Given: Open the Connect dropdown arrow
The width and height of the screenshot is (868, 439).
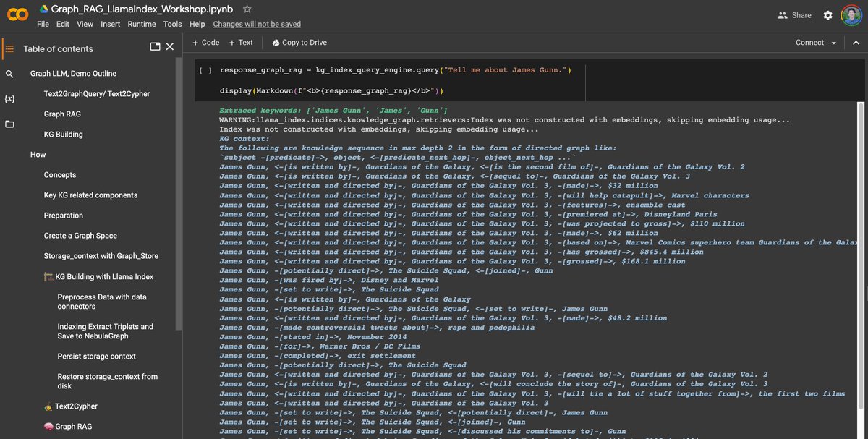Looking at the screenshot, I should [x=834, y=43].
